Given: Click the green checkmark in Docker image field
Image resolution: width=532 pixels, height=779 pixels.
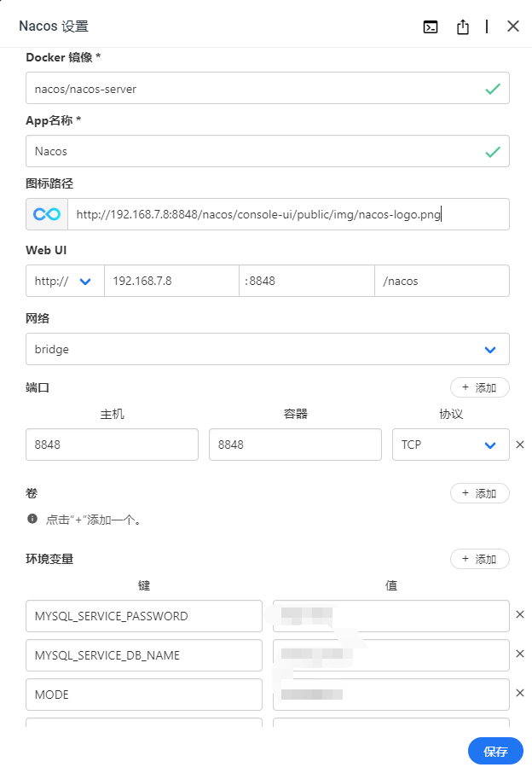Looking at the screenshot, I should tap(493, 89).
